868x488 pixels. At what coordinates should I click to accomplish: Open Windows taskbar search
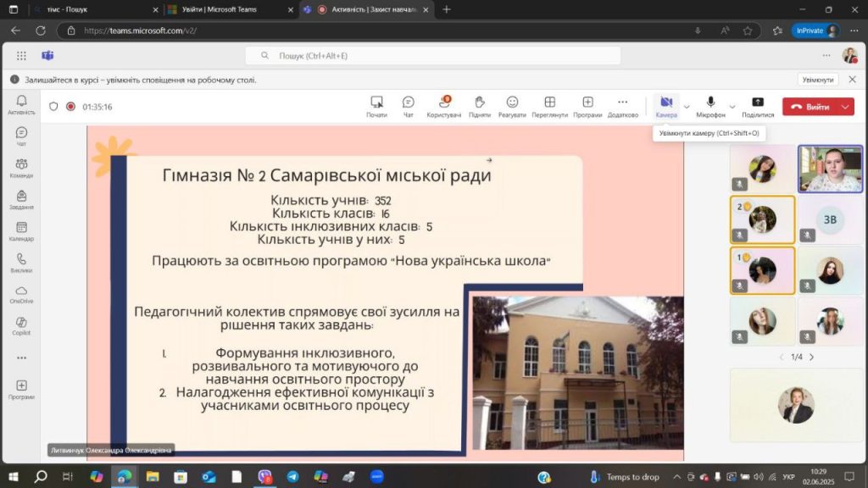41,476
